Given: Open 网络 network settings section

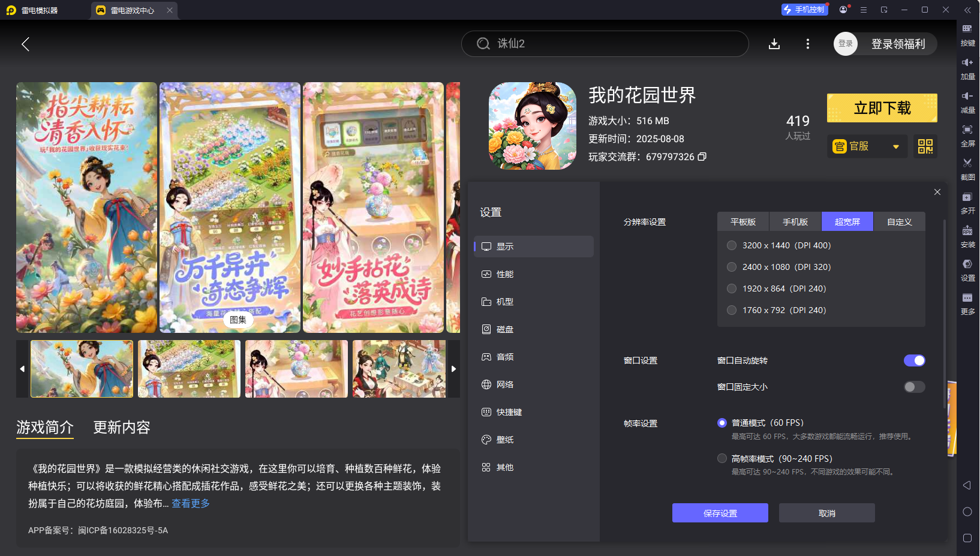Looking at the screenshot, I should click(534, 384).
